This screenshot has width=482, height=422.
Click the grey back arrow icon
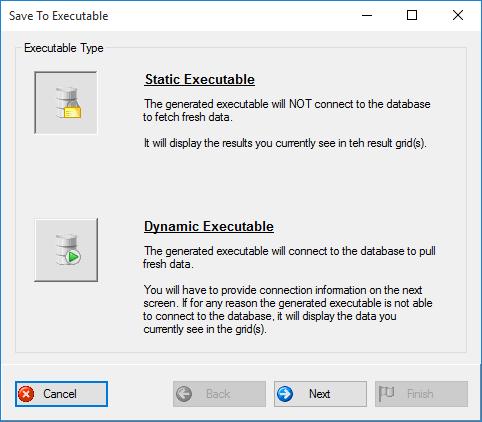click(184, 394)
